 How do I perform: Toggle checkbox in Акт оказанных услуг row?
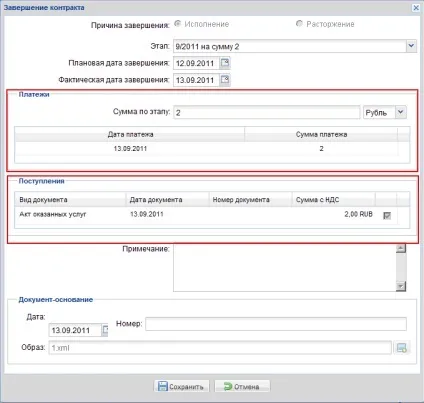tap(387, 216)
